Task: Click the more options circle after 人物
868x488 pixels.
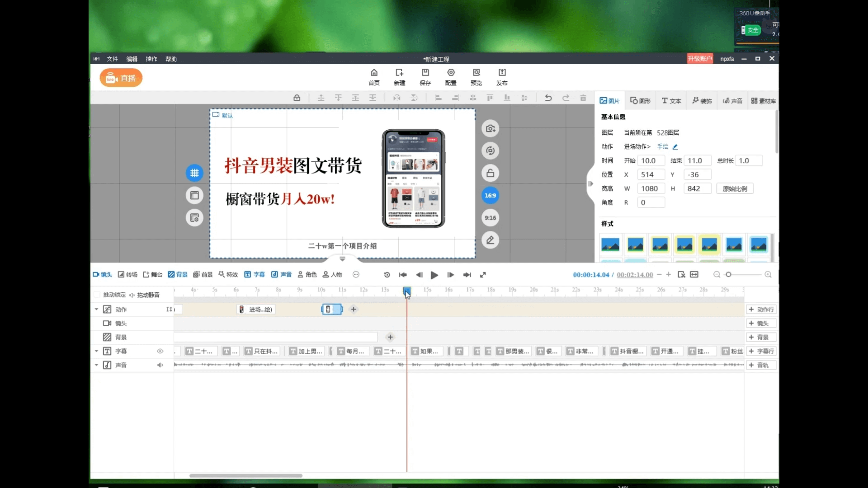Action: coord(356,275)
